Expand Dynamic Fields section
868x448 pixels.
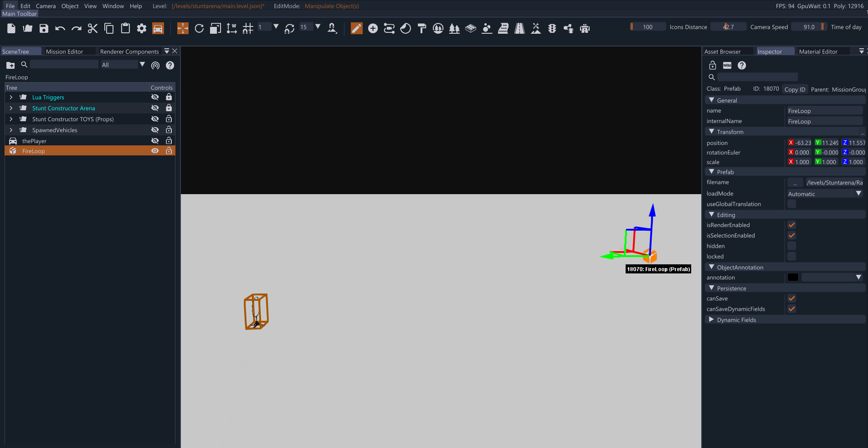point(712,319)
